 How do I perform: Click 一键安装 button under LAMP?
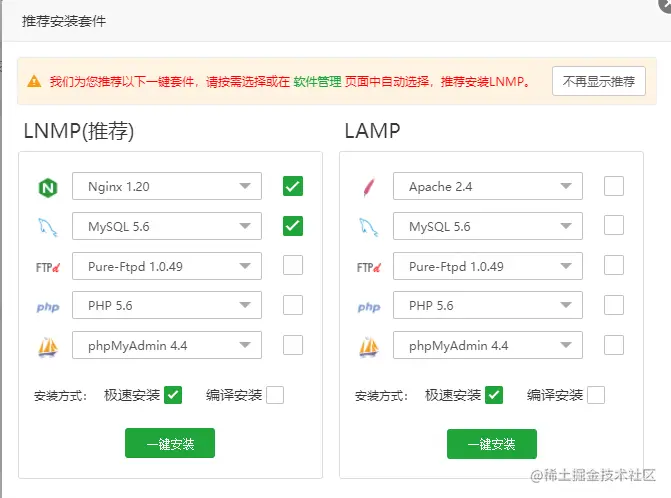pos(492,444)
